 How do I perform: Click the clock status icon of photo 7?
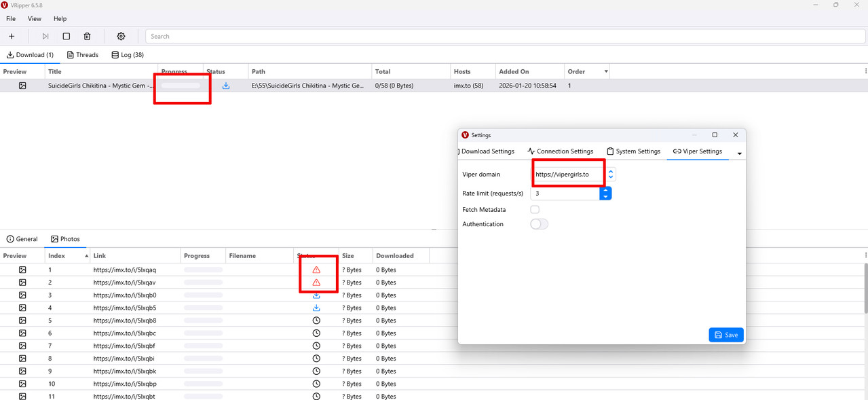(x=316, y=346)
